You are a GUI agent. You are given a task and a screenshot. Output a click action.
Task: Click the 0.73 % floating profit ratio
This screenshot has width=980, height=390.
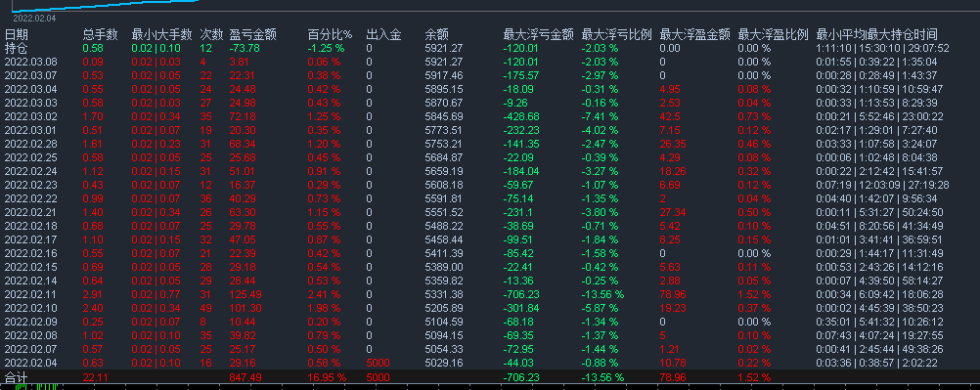[x=754, y=116]
